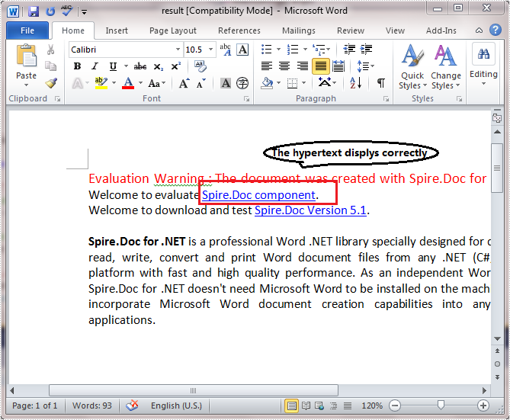510x420 pixels.
Task: Open the Line Spacing dropdown
Action: pyautogui.click(x=366, y=66)
